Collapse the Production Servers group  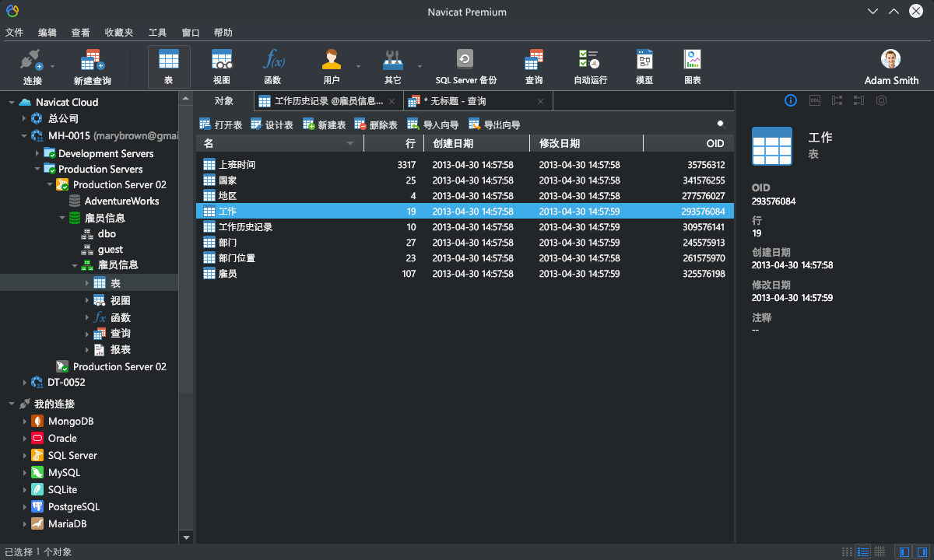pos(37,169)
